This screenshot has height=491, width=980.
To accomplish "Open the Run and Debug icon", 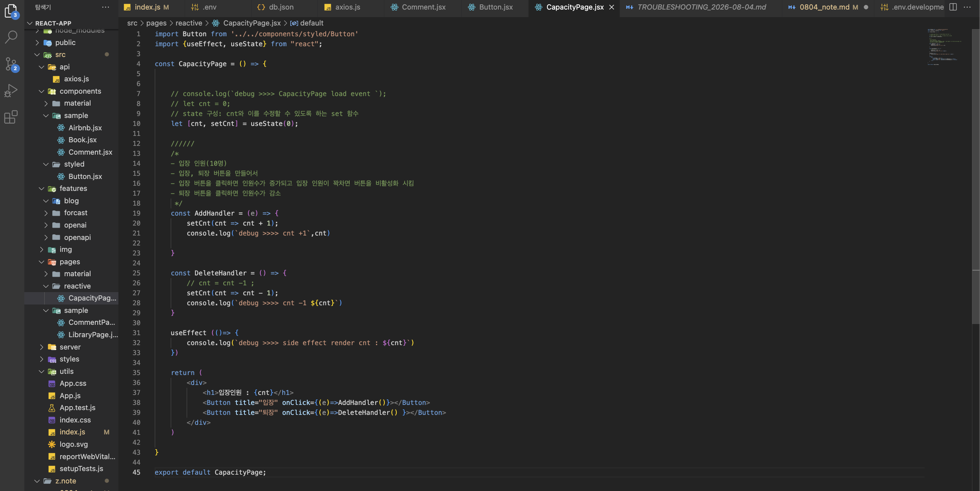I will [x=11, y=90].
